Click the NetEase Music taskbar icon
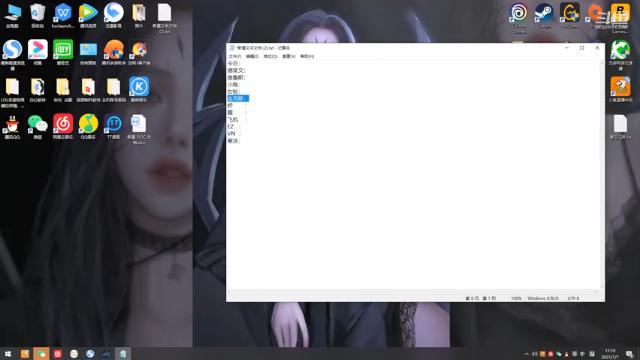 coord(58,354)
